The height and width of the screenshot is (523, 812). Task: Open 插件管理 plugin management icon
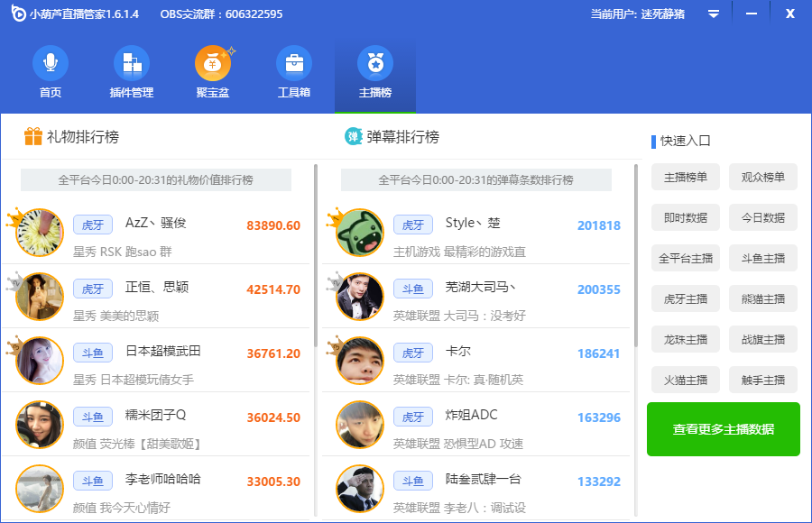132,64
